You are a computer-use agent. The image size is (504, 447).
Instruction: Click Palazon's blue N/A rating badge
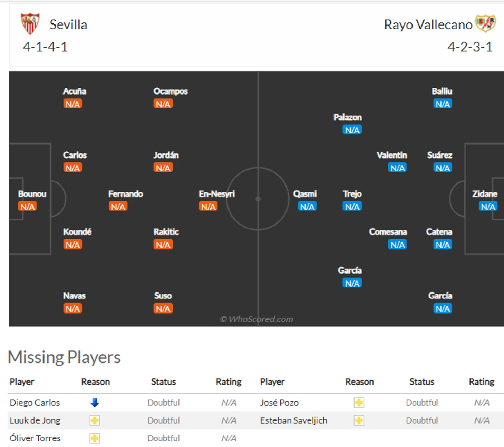coord(352,130)
